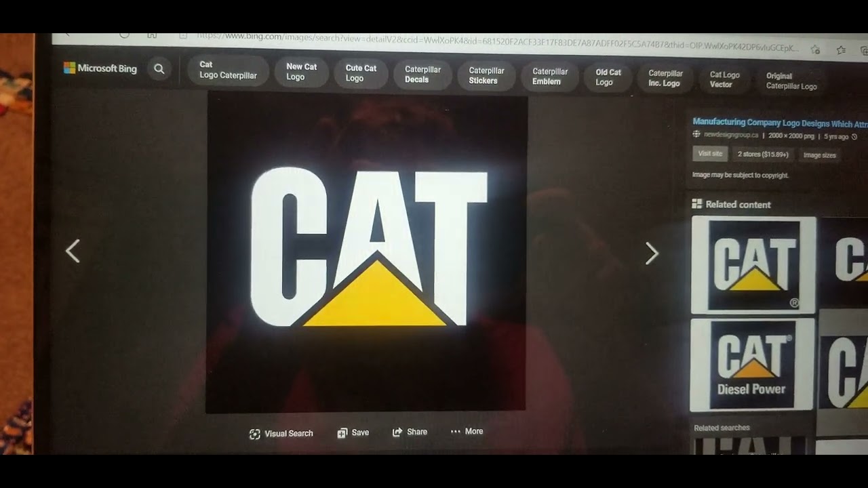Viewport: 868px width, 488px height.
Task: Click the browser favorites star icon
Action: 841,49
